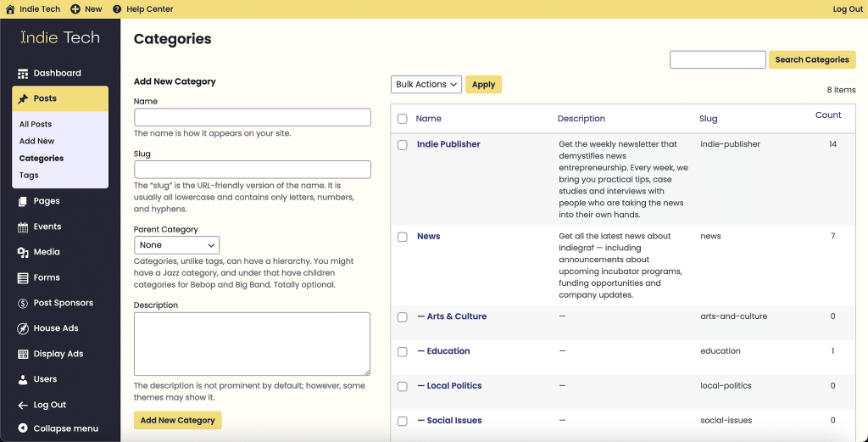Toggle the select-all checkbox in table header

[403, 119]
